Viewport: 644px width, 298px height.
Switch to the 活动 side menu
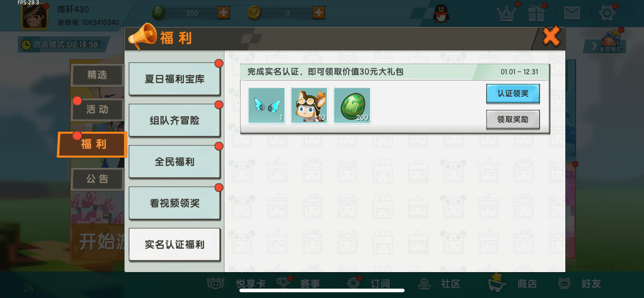pyautogui.click(x=97, y=109)
